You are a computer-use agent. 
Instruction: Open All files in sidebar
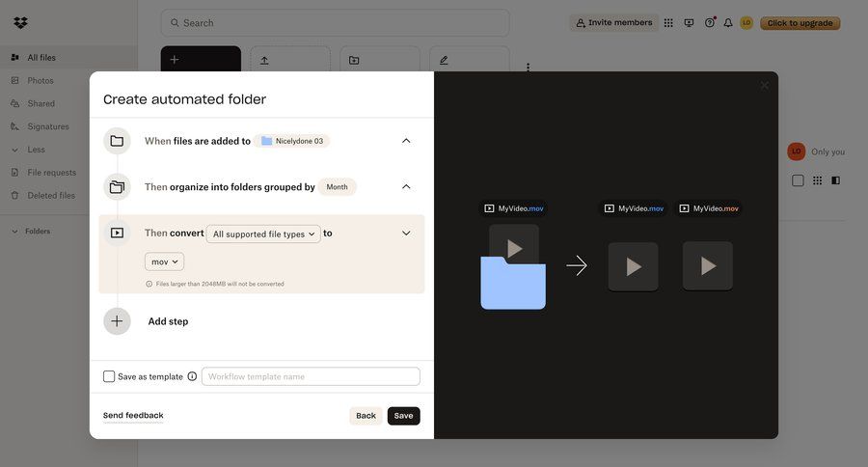pyautogui.click(x=41, y=57)
